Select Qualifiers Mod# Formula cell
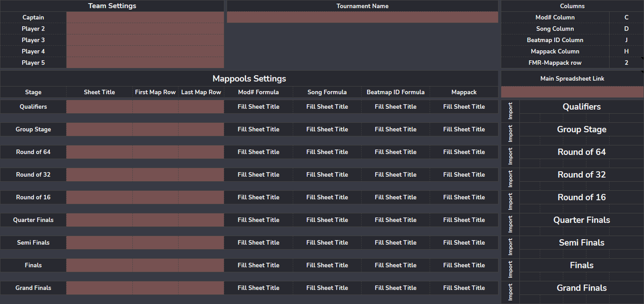644x304 pixels. tap(258, 106)
